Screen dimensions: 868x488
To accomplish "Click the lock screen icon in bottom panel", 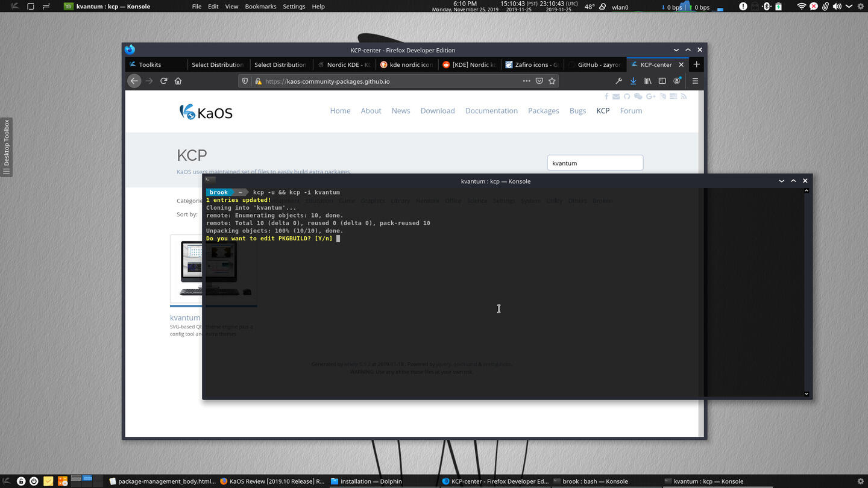I will click(21, 481).
